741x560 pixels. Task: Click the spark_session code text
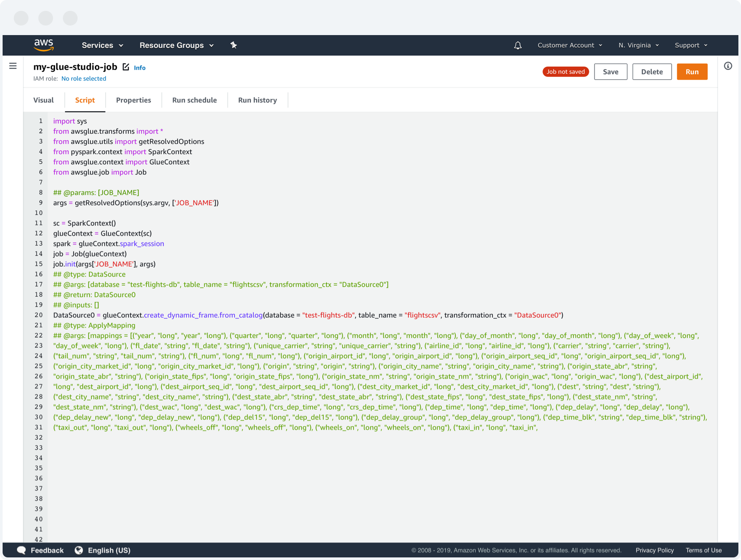click(x=142, y=243)
